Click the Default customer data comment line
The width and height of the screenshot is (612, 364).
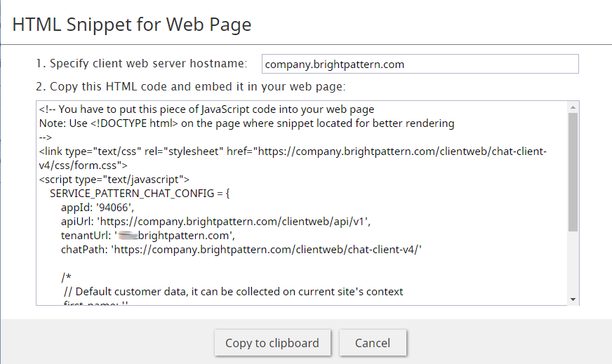coord(233,292)
